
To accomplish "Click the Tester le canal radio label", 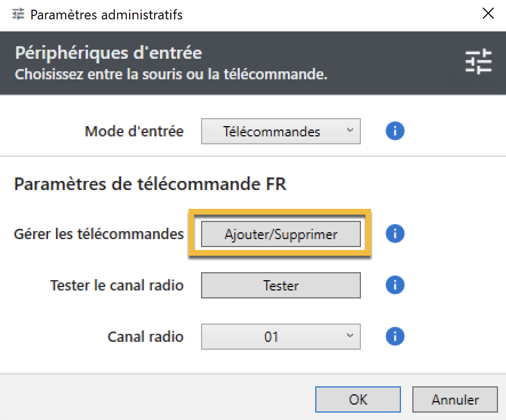I will 117,285.
